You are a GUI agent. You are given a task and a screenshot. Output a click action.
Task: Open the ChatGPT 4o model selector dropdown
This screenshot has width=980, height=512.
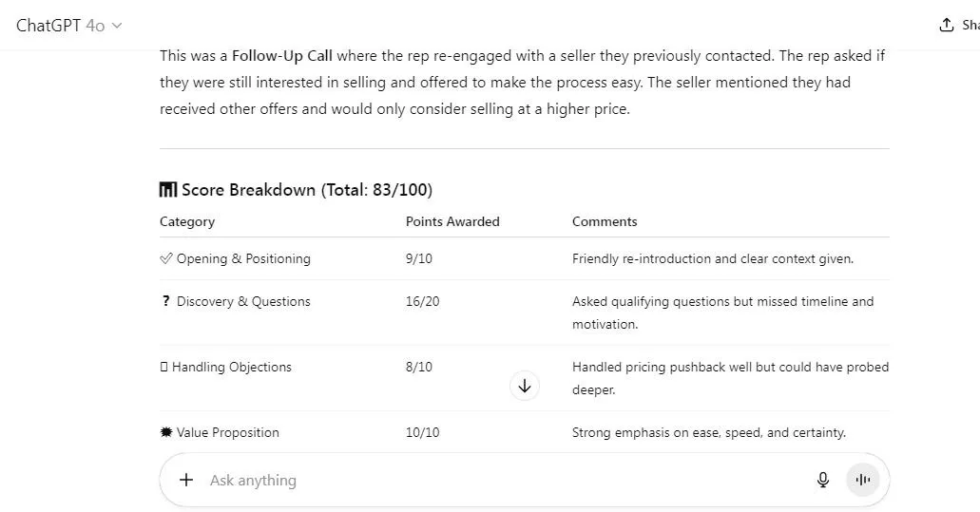(68, 26)
